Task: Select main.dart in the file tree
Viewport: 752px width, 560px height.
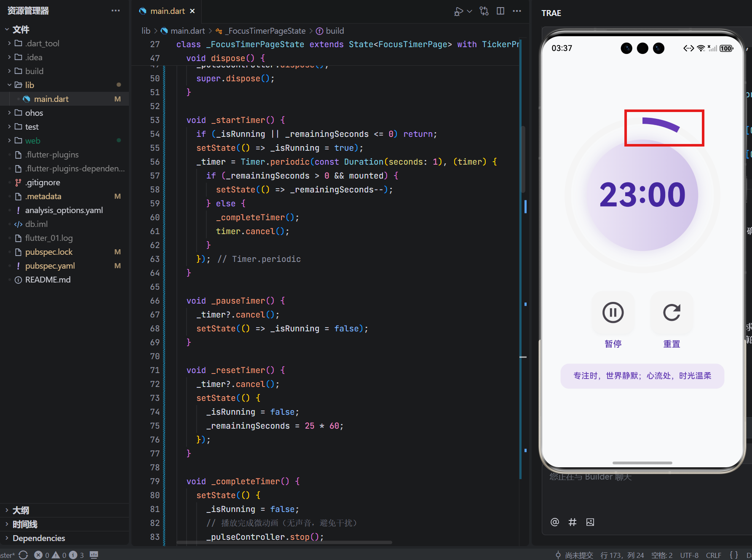Action: pyautogui.click(x=51, y=99)
